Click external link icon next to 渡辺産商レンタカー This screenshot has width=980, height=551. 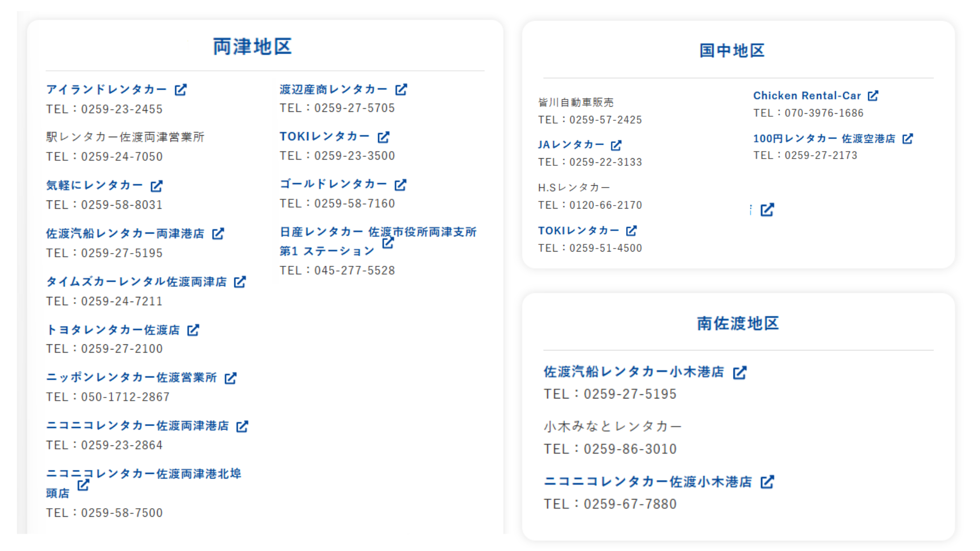pyautogui.click(x=401, y=90)
